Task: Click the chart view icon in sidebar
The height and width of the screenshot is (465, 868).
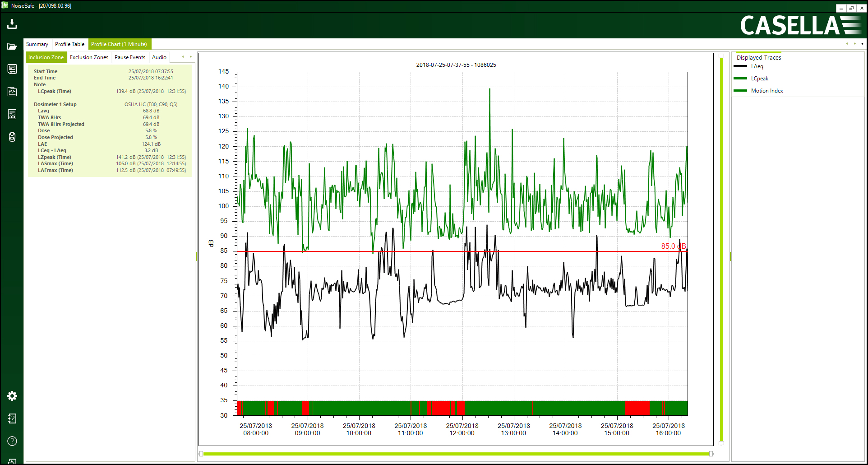Action: tap(12, 92)
